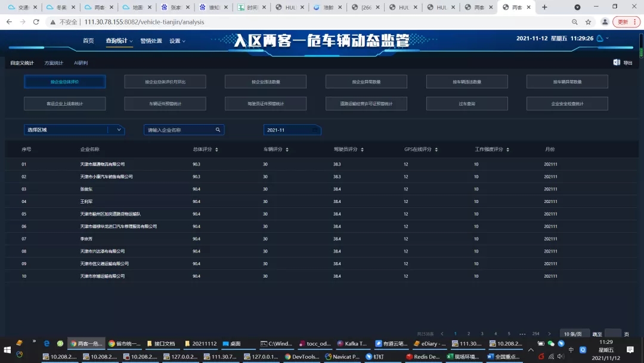Sort by GPS在线评分 column arrows
Image resolution: width=644 pixels, height=363 pixels.
click(436, 150)
